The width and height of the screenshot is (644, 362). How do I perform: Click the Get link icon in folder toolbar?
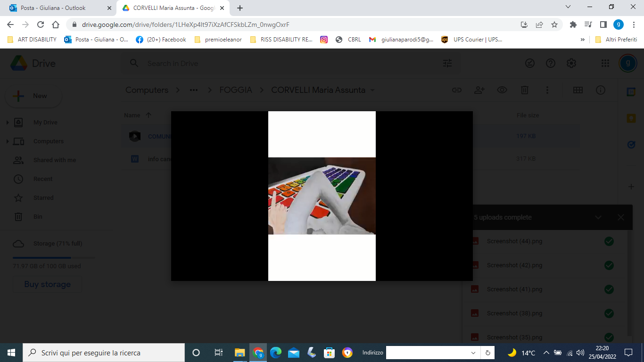(x=456, y=90)
